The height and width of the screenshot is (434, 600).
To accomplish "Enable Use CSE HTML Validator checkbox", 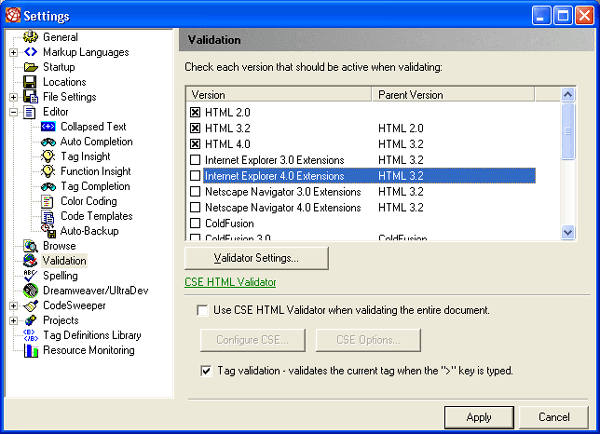I will click(202, 310).
